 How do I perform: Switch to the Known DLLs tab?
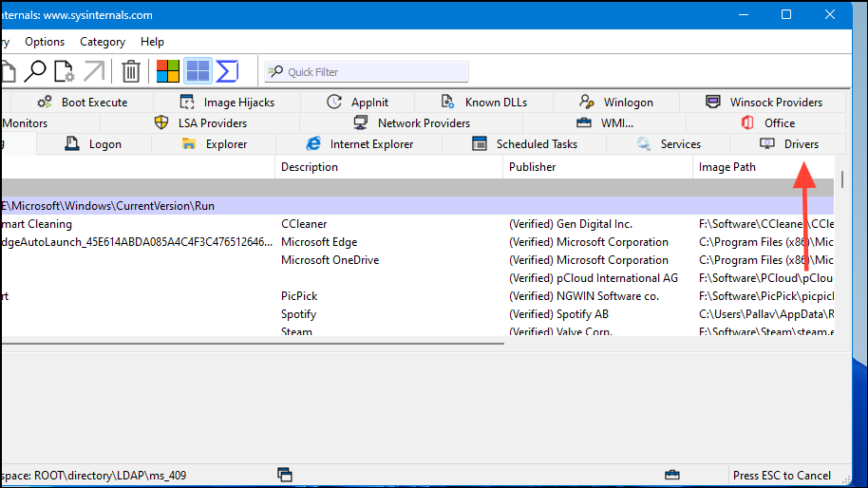[483, 103]
